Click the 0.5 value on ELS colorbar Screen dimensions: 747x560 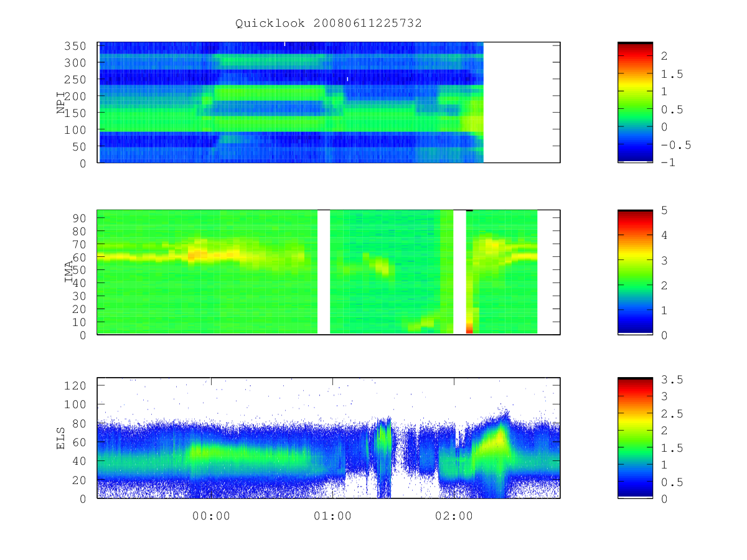click(672, 482)
